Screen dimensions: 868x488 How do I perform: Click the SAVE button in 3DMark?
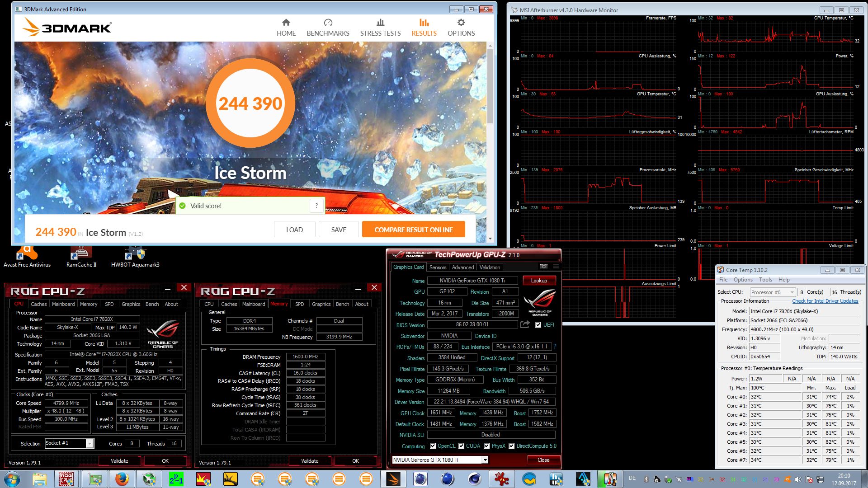click(339, 230)
